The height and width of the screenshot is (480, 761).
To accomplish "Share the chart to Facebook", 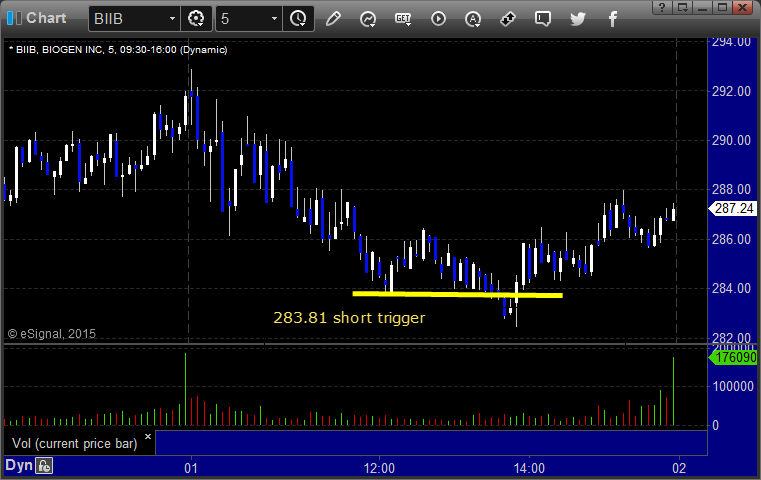I will coord(612,19).
